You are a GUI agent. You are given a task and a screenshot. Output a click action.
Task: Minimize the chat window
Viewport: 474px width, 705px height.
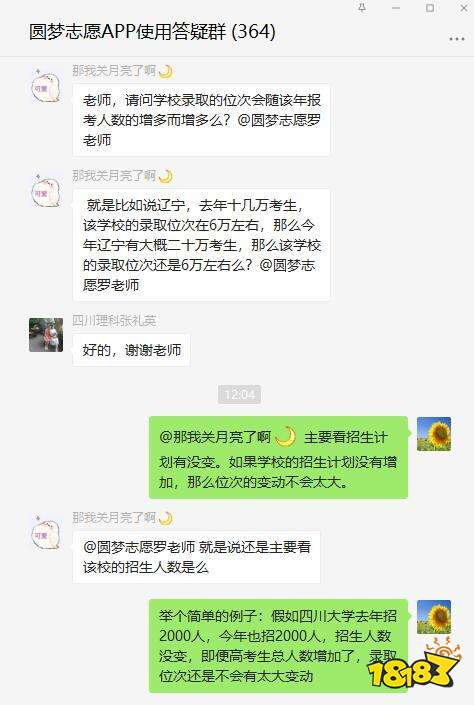396,8
